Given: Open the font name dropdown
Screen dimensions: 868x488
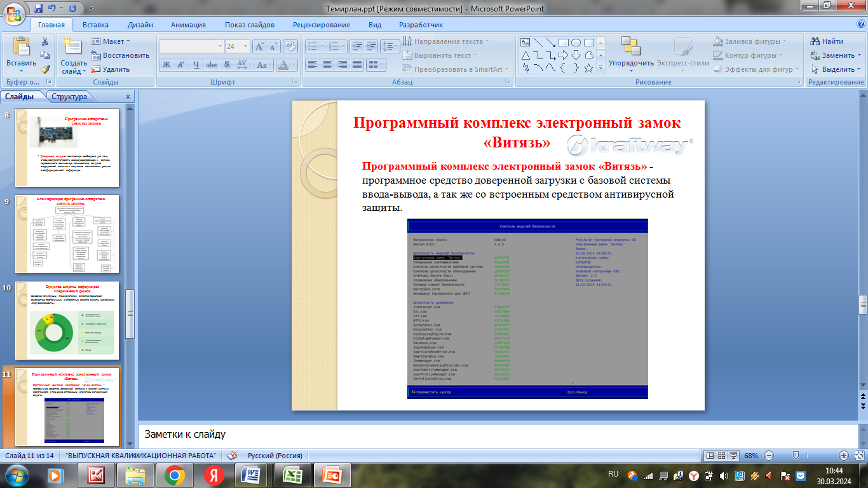Looking at the screenshot, I should click(x=220, y=46).
